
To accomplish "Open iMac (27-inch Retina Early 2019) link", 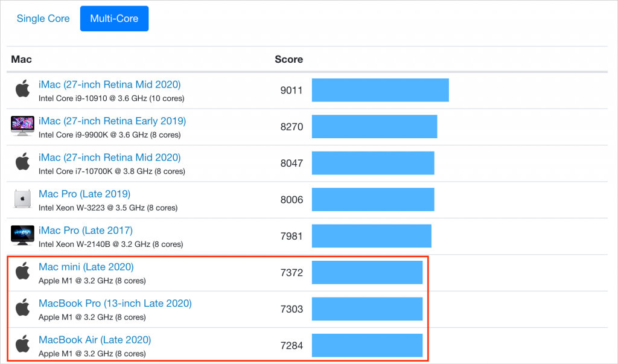I will [x=112, y=121].
